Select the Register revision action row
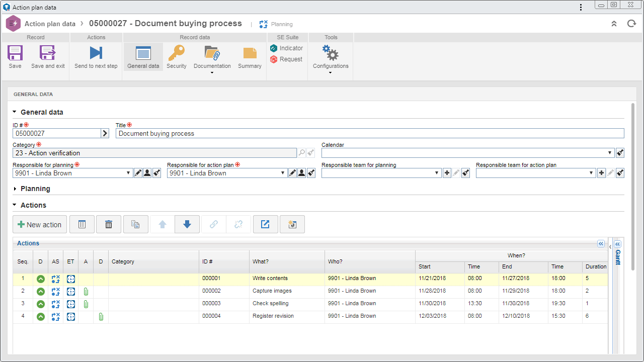644x362 pixels. (x=310, y=316)
